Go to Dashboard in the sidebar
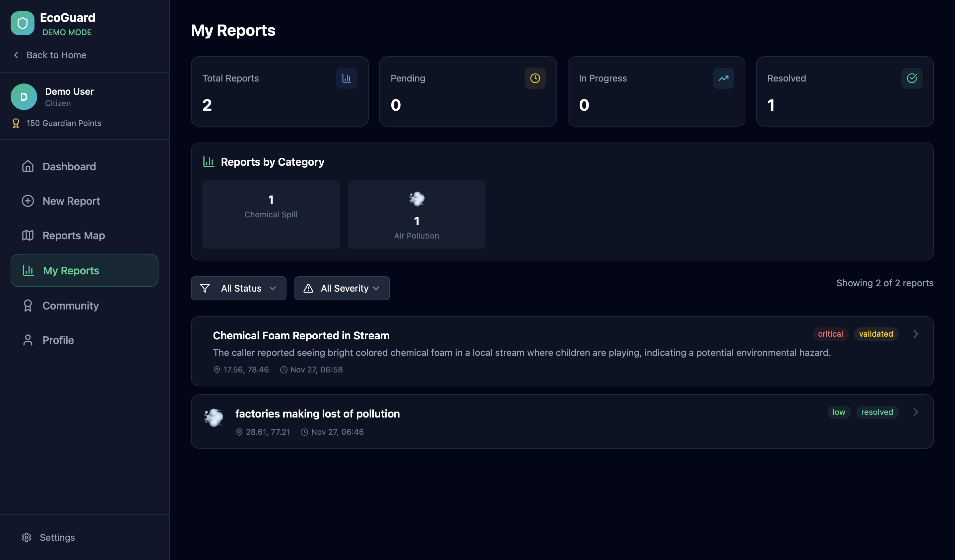 [x=69, y=167]
